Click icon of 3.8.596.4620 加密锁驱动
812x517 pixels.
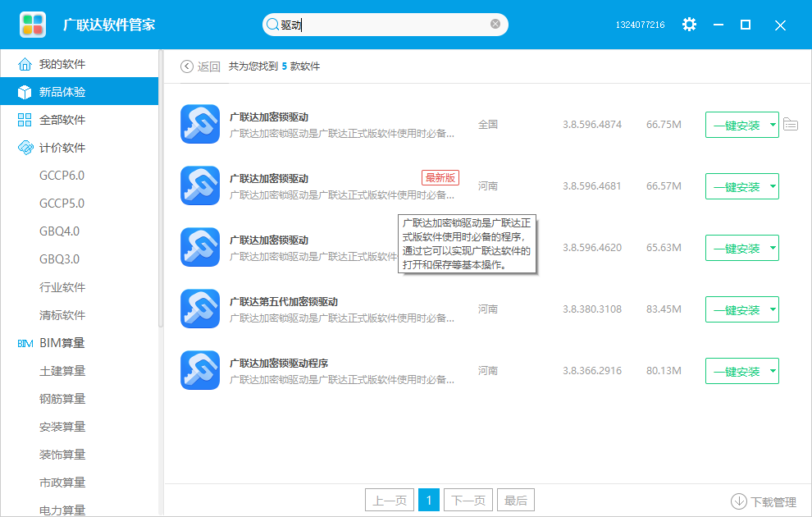[200, 248]
